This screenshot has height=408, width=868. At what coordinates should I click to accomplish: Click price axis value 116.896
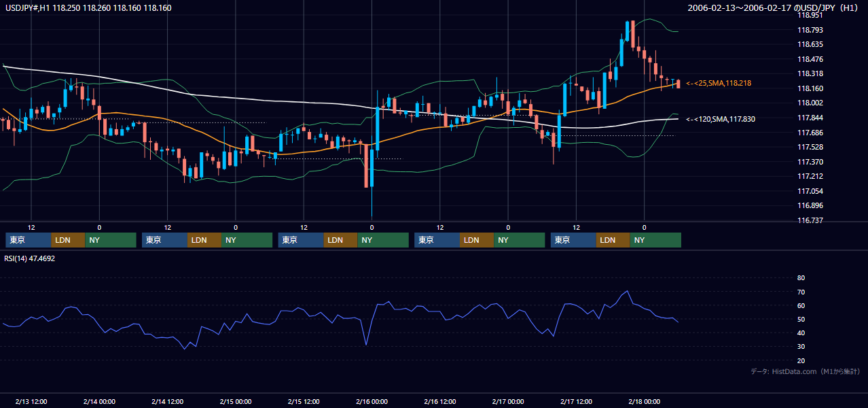(x=810, y=205)
